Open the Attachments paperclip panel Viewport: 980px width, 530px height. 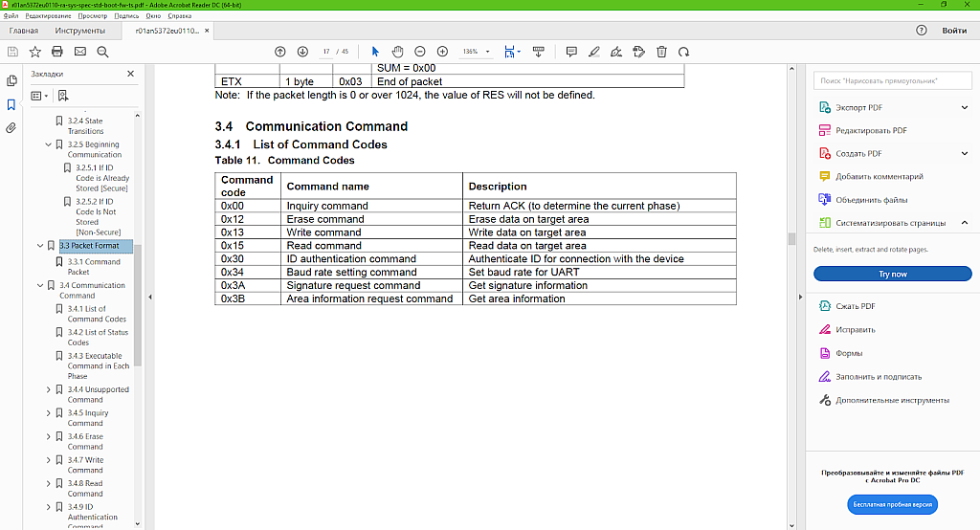click(11, 127)
